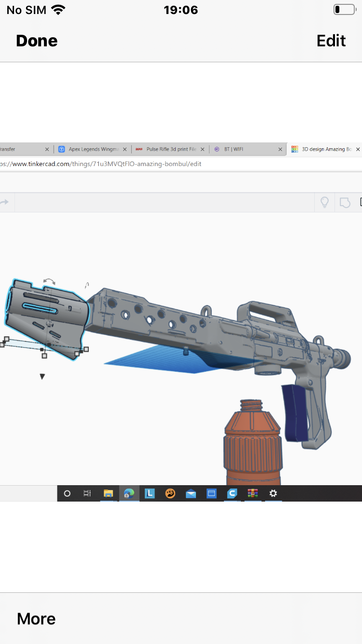Viewport: 362px width, 644px height.
Task: Toggle Tinkercad show-all lightbulb icon
Action: coord(325,202)
